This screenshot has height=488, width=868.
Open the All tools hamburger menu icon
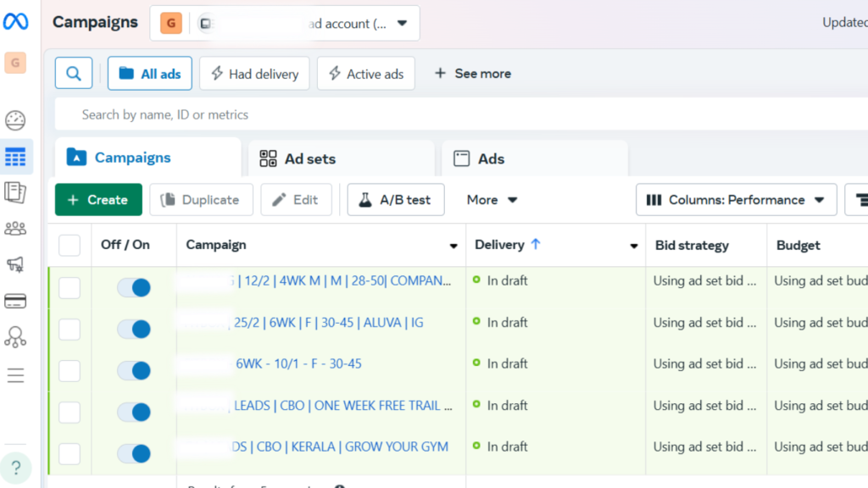pyautogui.click(x=15, y=375)
